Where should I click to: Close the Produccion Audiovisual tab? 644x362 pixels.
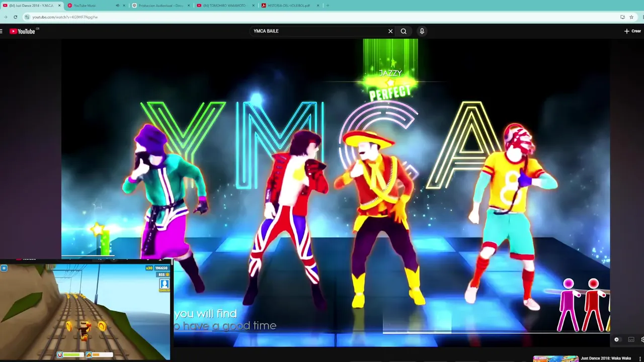click(189, 6)
